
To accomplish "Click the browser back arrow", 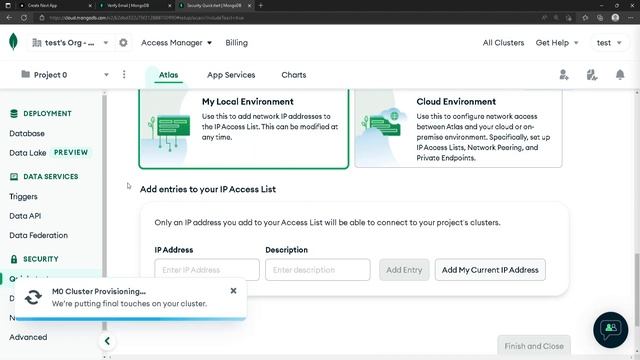I will pyautogui.click(x=9, y=18).
